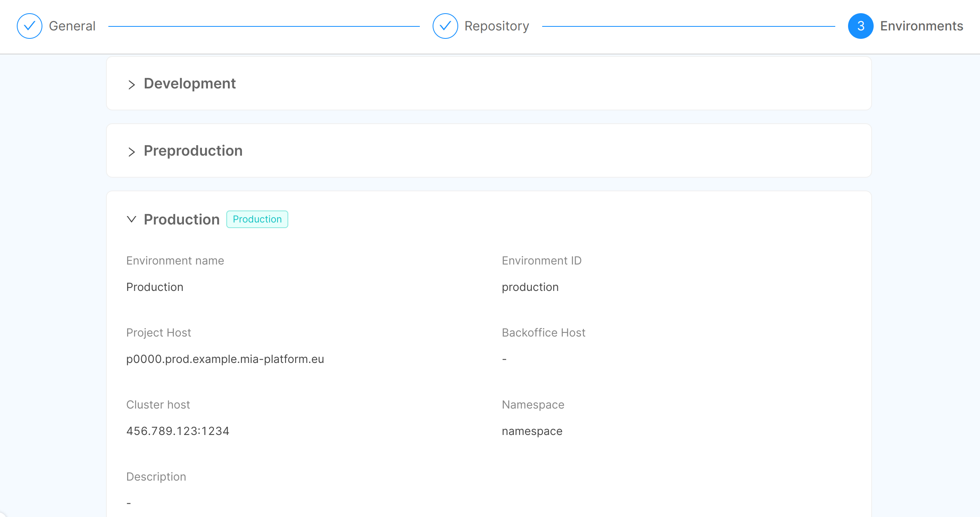This screenshot has width=980, height=517.
Task: Click the step 3 Environments circle icon
Action: pos(860,26)
